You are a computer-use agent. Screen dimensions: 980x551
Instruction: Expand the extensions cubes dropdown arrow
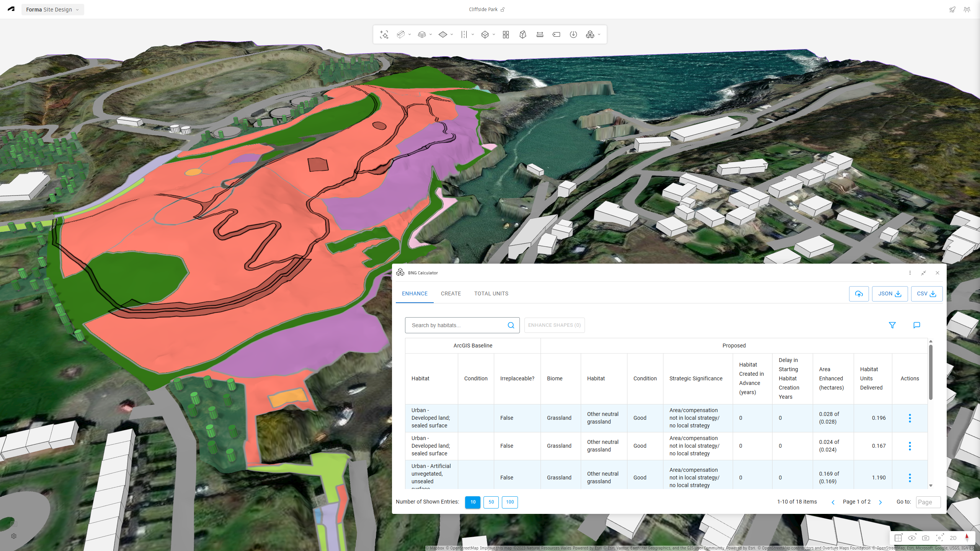tap(599, 34)
